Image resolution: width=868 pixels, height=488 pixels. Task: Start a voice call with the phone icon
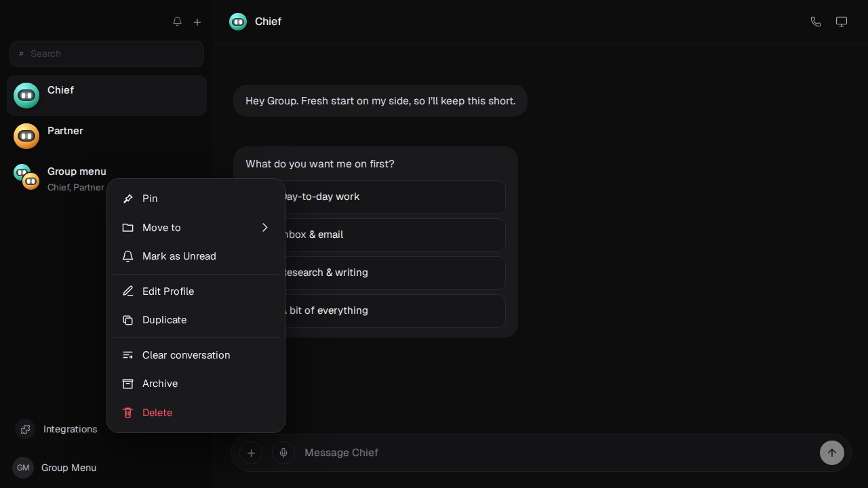point(816,22)
